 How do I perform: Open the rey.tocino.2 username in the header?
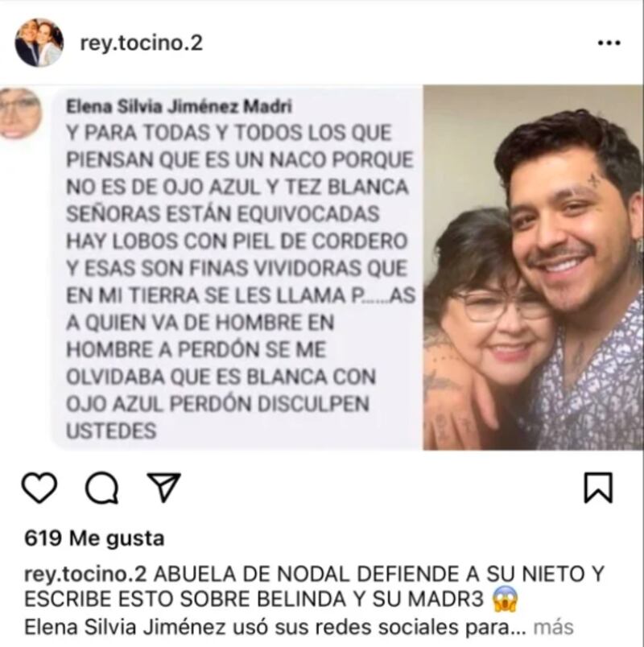(141, 43)
